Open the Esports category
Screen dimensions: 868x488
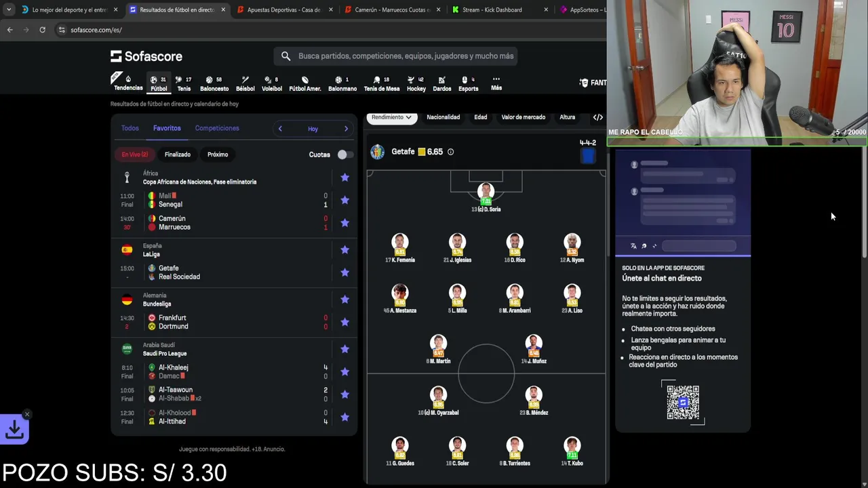[x=468, y=83]
